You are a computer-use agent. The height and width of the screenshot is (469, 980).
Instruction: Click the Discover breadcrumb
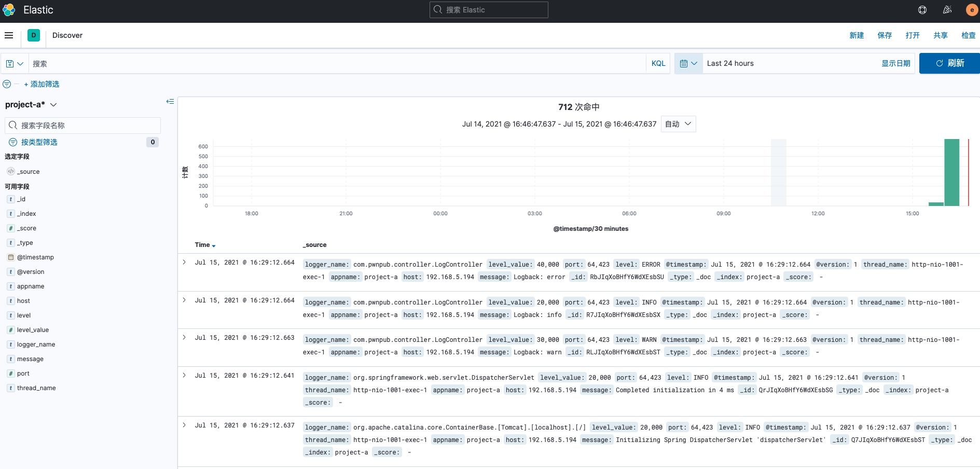pos(67,35)
